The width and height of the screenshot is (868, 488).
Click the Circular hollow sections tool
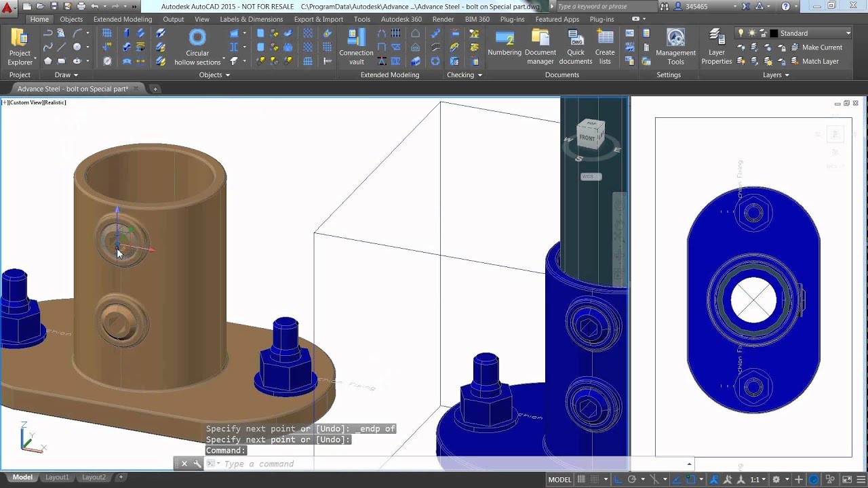(197, 47)
